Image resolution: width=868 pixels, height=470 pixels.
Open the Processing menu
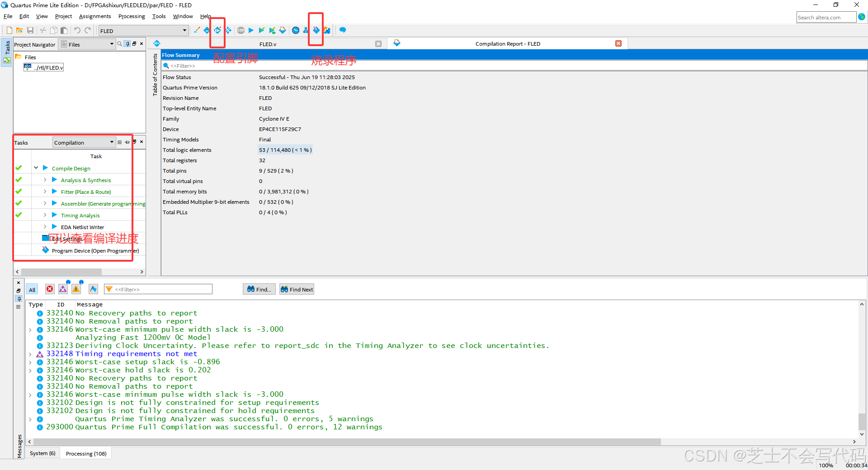point(132,16)
